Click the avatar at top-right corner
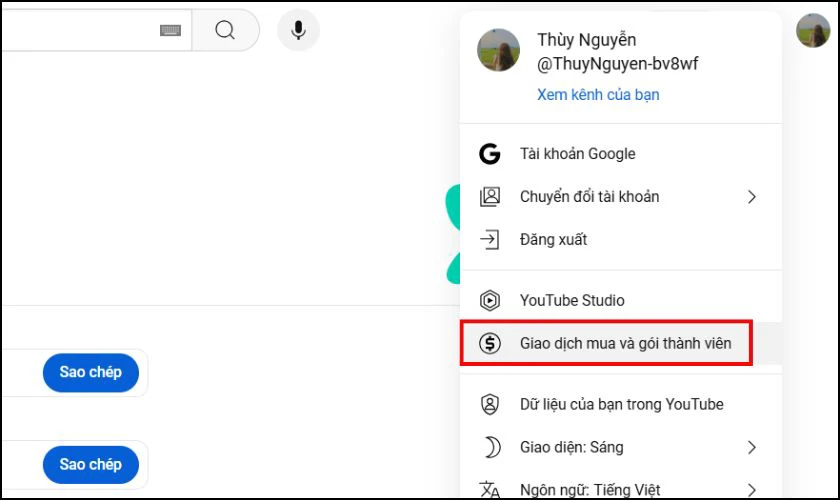Viewport: 840px width, 500px height. tap(813, 31)
